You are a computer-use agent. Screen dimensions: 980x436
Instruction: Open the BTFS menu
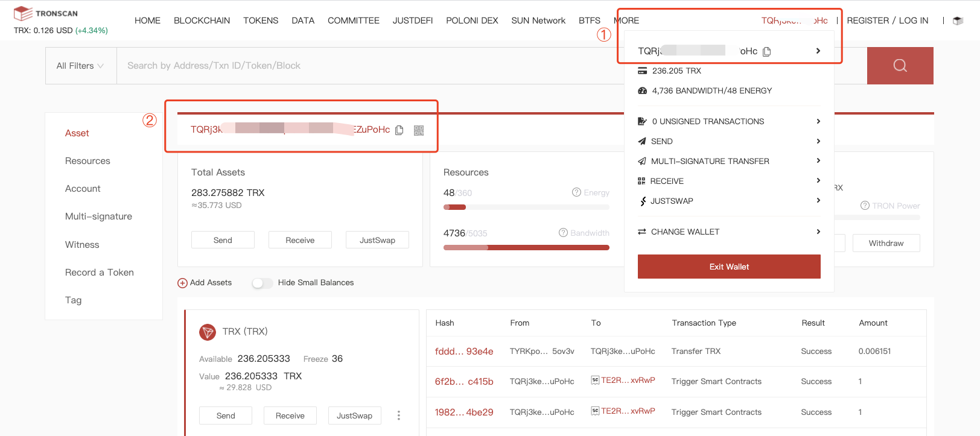(590, 21)
